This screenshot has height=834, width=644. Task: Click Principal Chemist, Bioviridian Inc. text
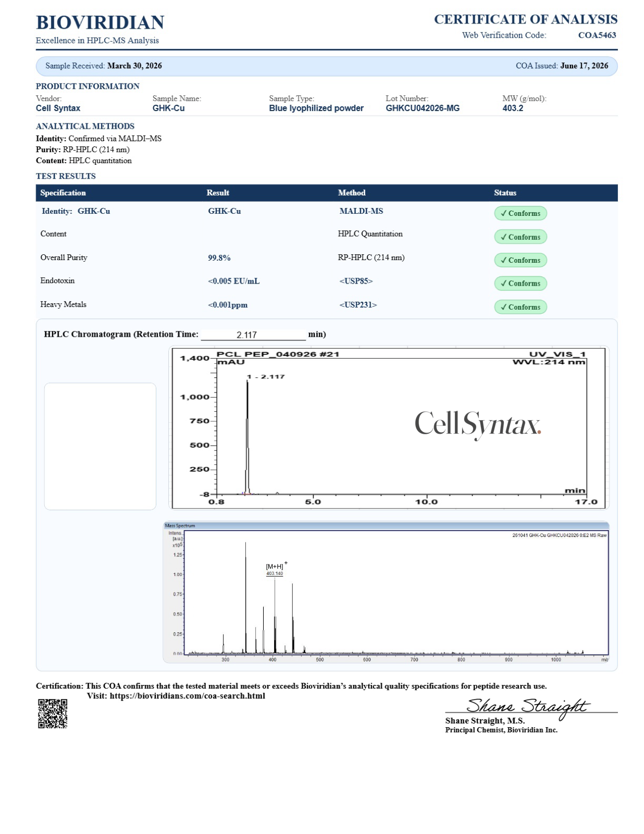501,730
